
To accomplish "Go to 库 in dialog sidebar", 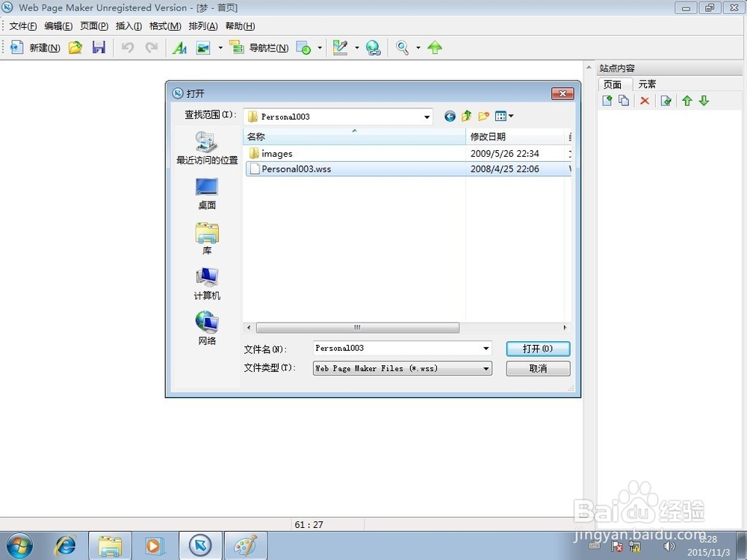I will tap(207, 239).
